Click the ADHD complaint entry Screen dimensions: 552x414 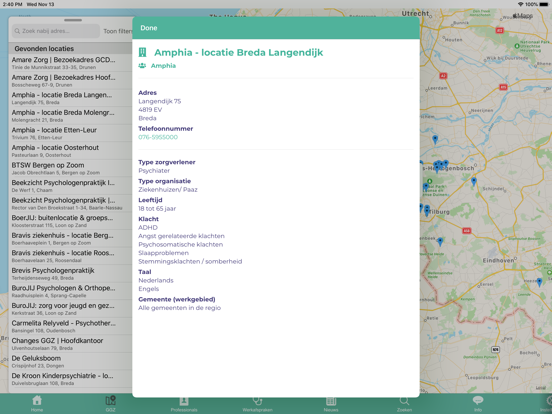point(148,228)
